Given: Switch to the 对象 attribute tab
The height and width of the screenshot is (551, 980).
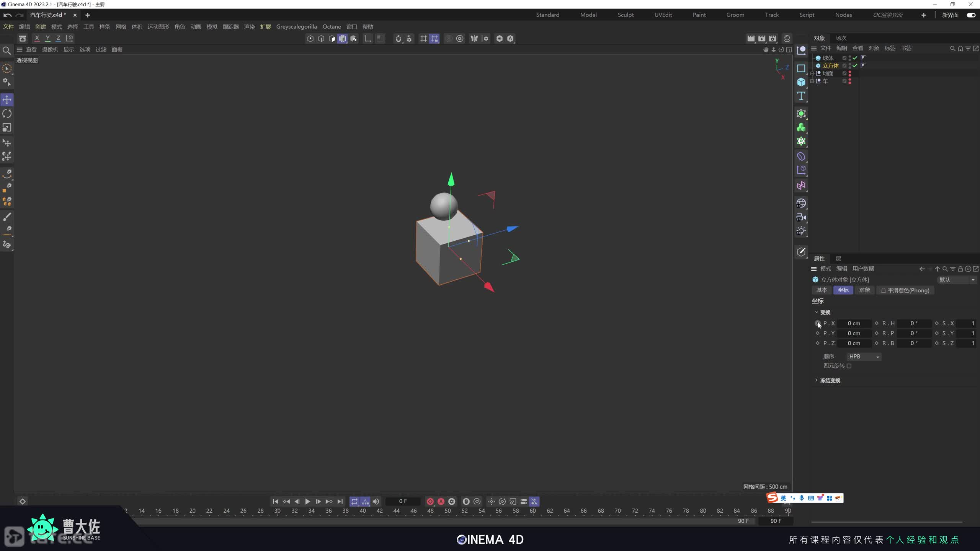Looking at the screenshot, I should pos(864,290).
